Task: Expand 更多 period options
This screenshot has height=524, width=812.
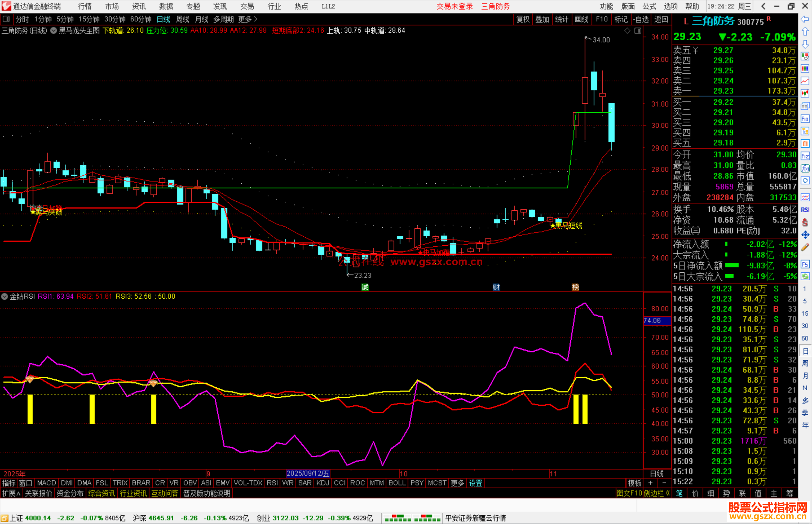Action: coord(248,19)
